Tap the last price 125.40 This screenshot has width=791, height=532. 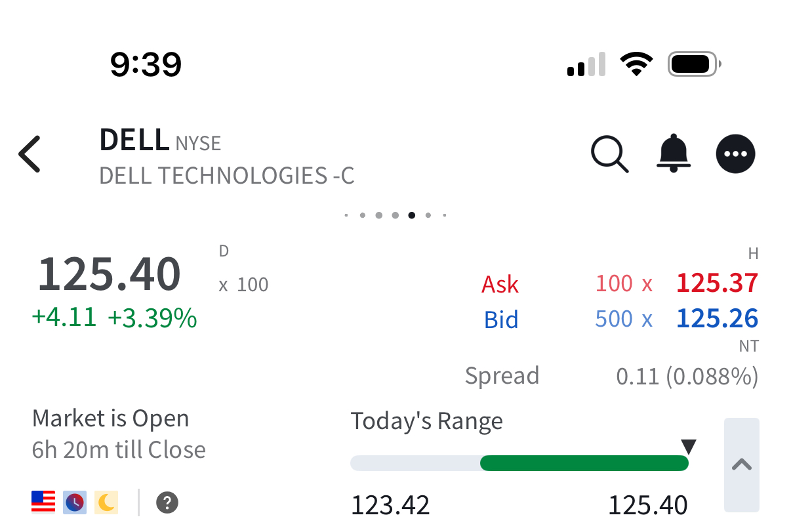click(109, 274)
